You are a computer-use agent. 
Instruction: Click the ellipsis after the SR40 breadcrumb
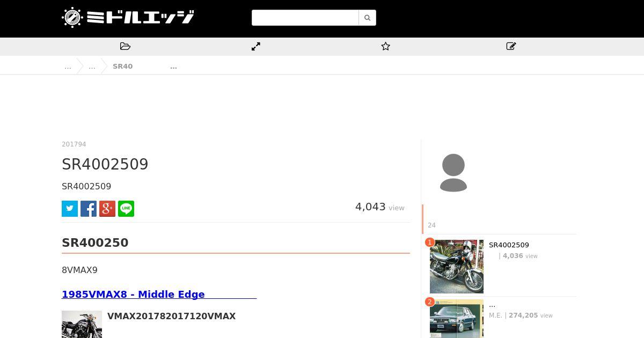173,67
